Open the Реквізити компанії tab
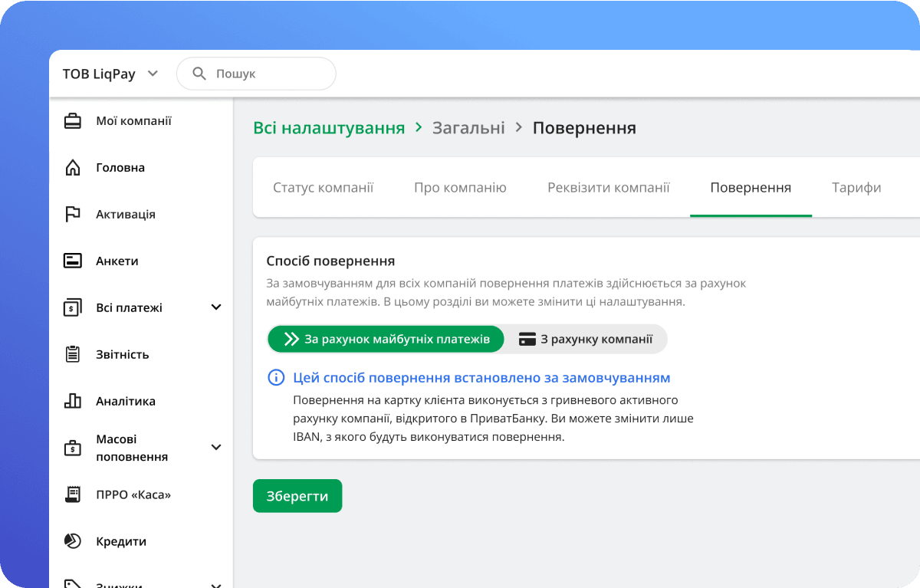 [608, 188]
